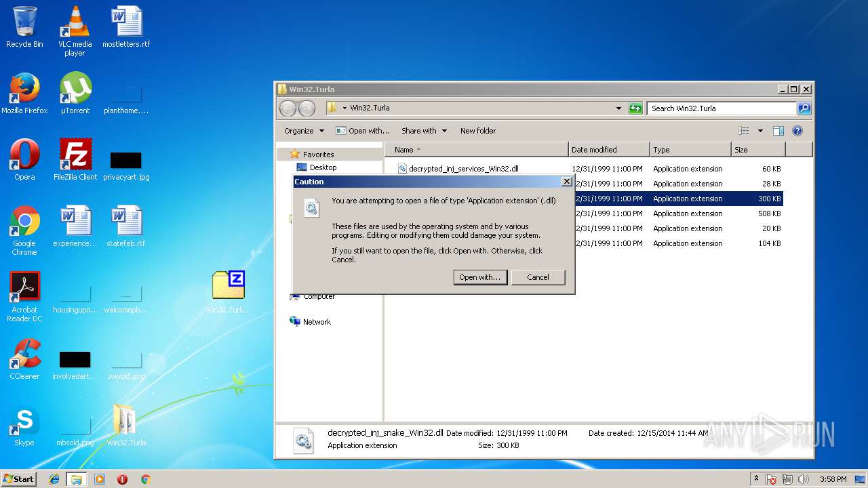Click the volume speaker tray icon
This screenshot has height=488, width=868.
[x=804, y=479]
